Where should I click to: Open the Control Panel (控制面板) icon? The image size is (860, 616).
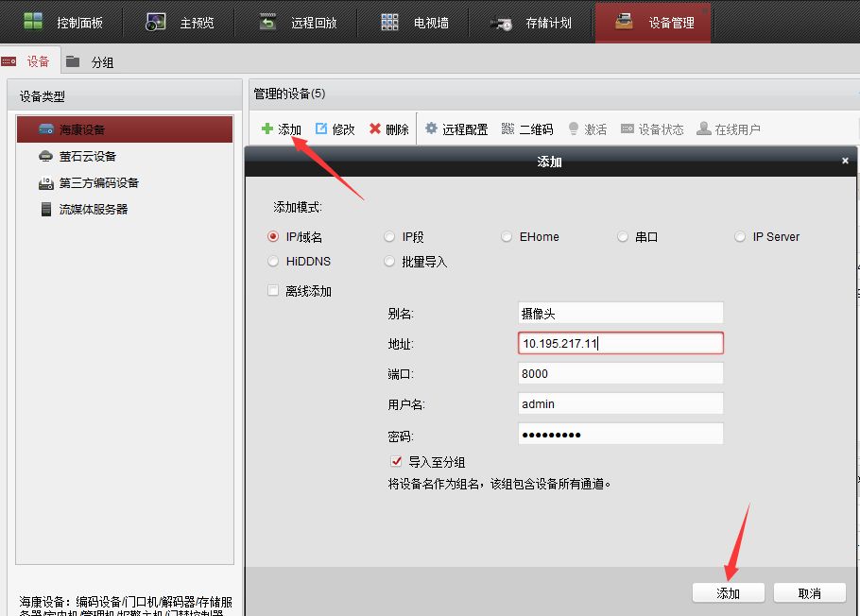pyautogui.click(x=34, y=22)
